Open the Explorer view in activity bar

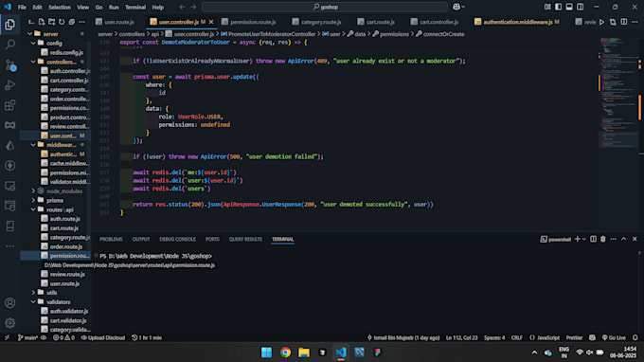coord(9,25)
